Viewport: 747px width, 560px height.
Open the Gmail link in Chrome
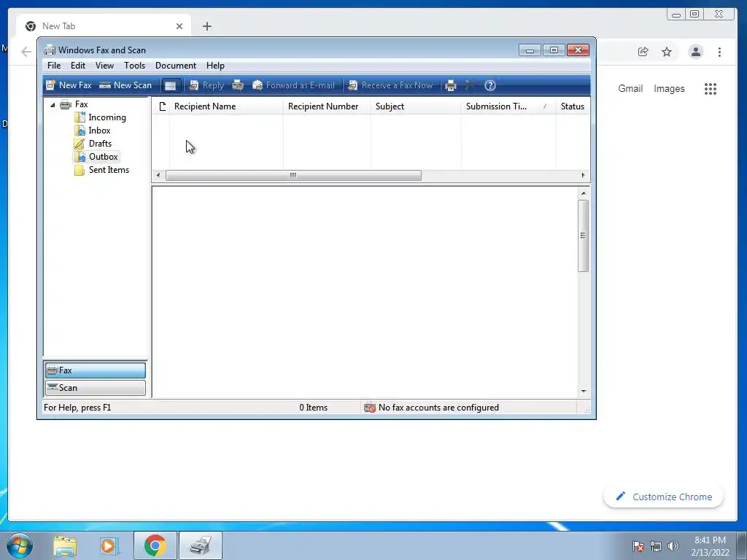coord(630,88)
